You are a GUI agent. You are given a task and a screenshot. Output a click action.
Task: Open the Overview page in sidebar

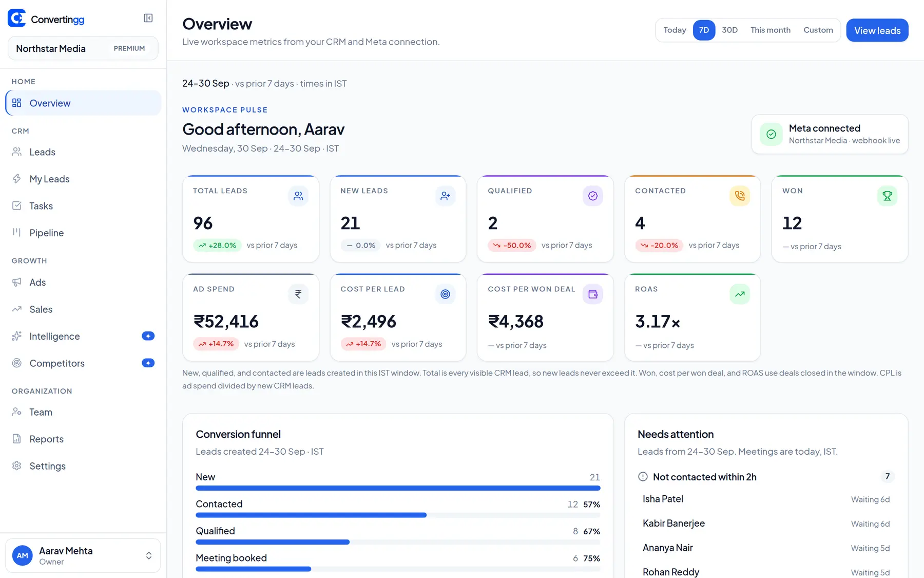click(x=83, y=103)
